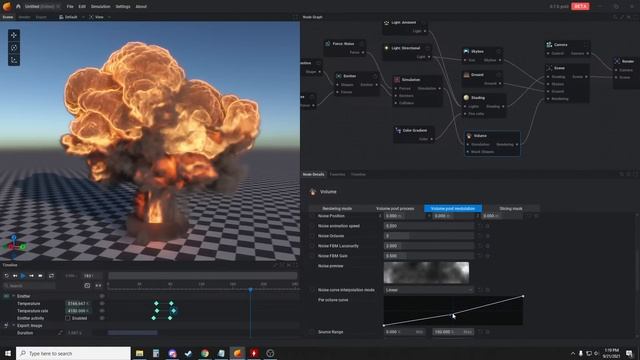Click the Noise Octaves slider field
Viewport: 640px width, 360px height.
pos(429,236)
